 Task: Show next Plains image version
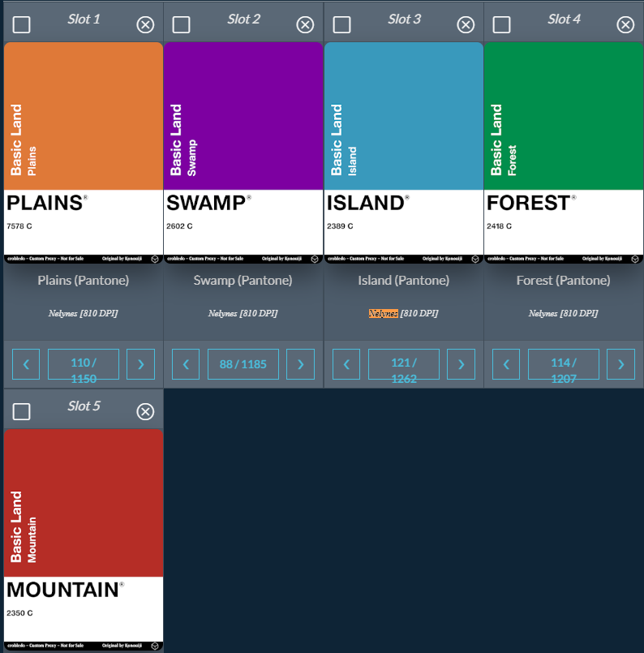[140, 364]
